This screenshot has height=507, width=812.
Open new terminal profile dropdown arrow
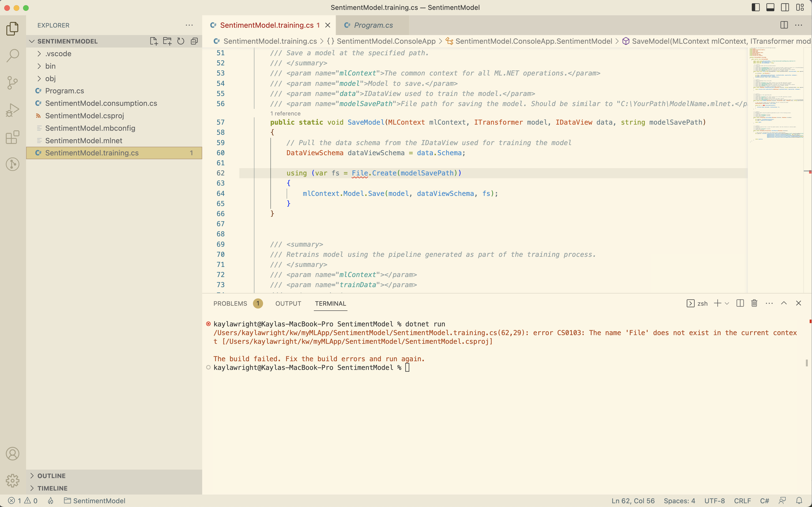[x=727, y=303]
